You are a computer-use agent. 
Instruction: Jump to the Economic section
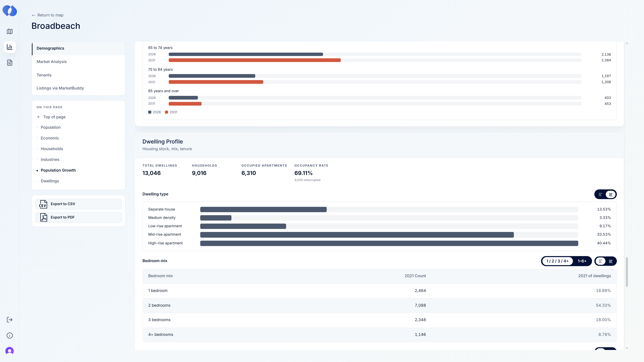coord(50,138)
